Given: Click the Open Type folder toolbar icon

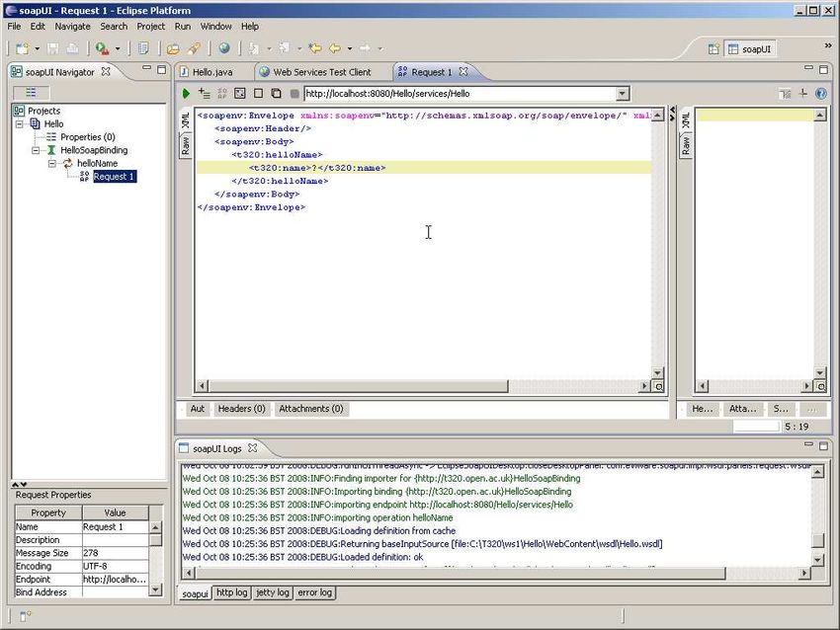Looking at the screenshot, I should pos(173,49).
